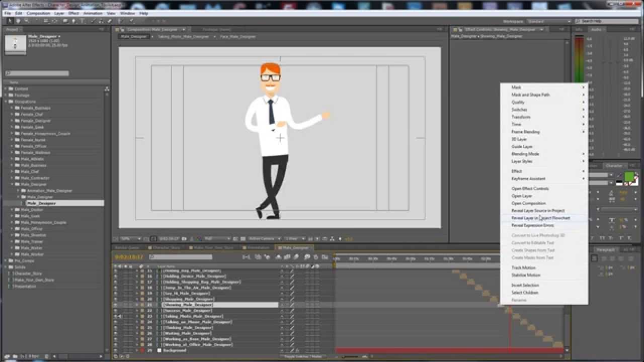Open the Blending Mode submenu

[544, 154]
